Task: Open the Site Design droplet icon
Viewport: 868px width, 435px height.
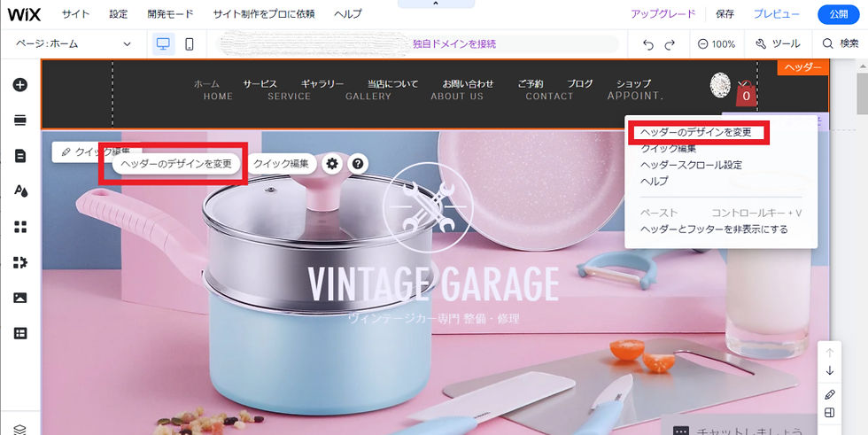Action: pyautogui.click(x=20, y=191)
